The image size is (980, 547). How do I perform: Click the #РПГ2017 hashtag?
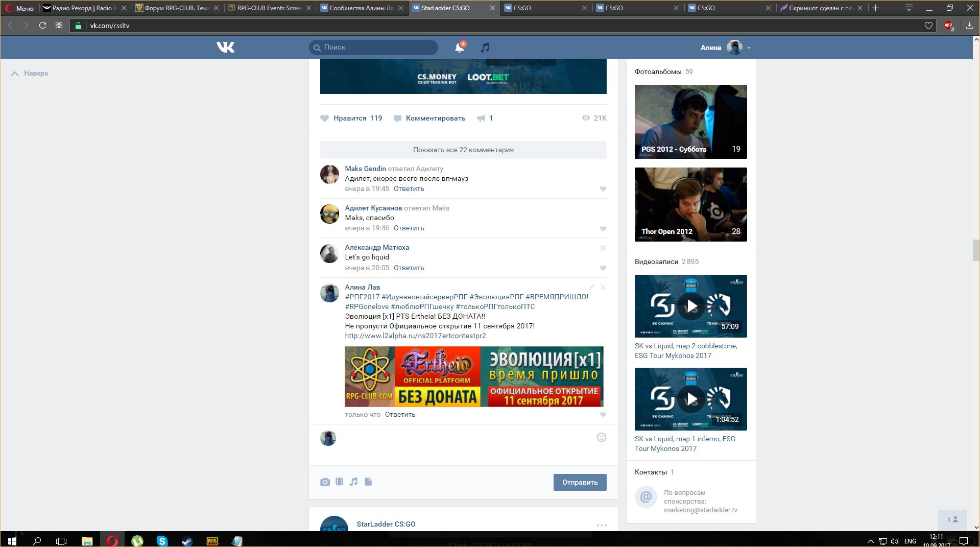(x=362, y=297)
